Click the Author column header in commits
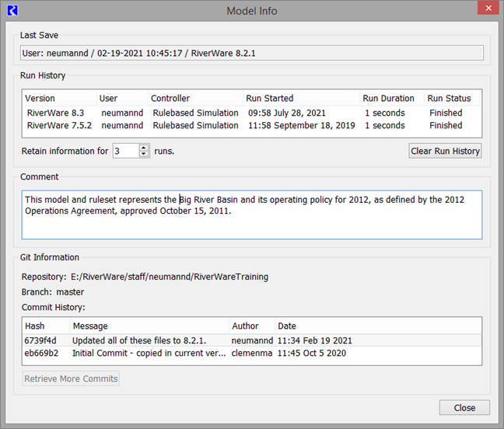The image size is (504, 429). (x=250, y=326)
